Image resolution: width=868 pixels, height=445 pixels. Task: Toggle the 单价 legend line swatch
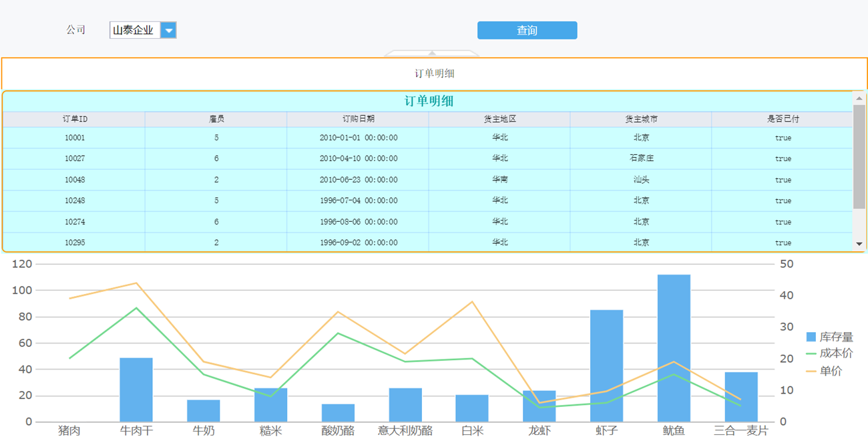coord(811,371)
